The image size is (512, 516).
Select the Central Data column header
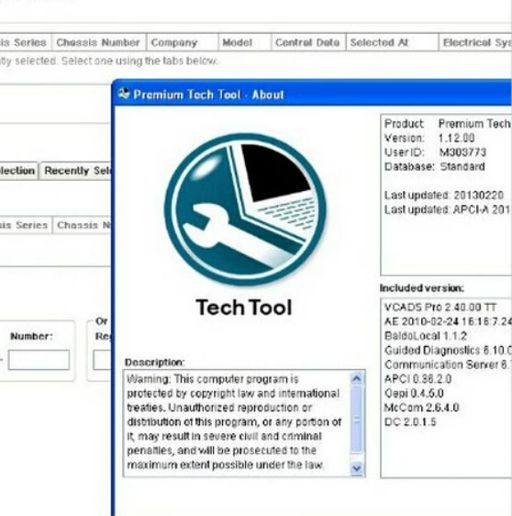pos(309,43)
